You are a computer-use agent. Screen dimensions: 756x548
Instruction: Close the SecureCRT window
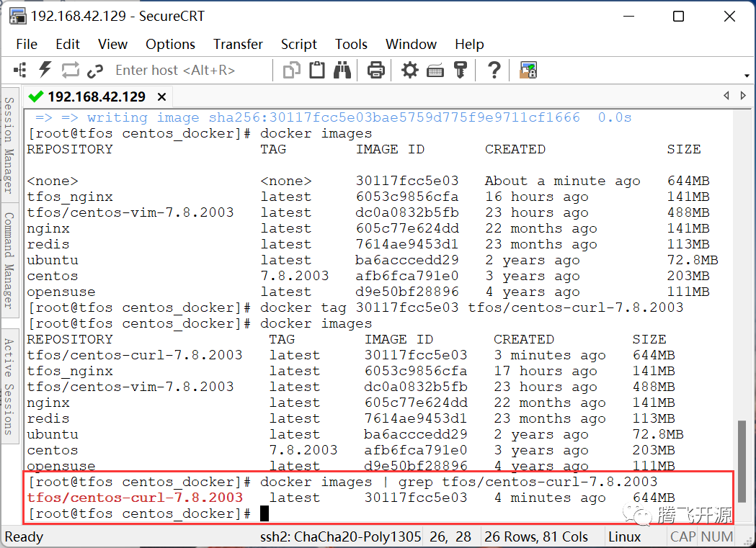[729, 16]
